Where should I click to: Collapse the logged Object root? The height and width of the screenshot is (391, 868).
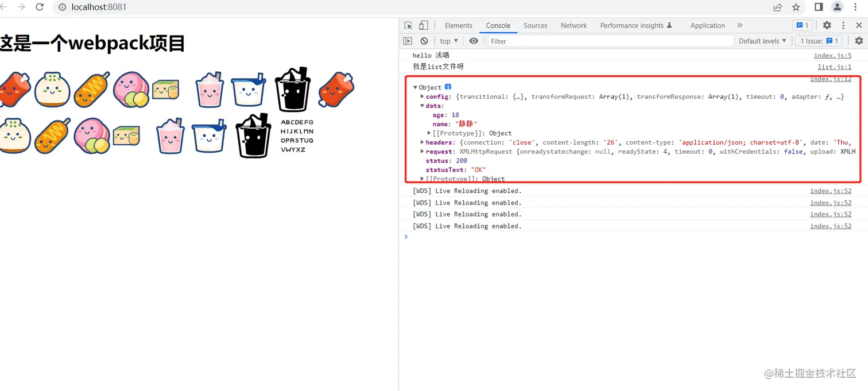tap(416, 87)
